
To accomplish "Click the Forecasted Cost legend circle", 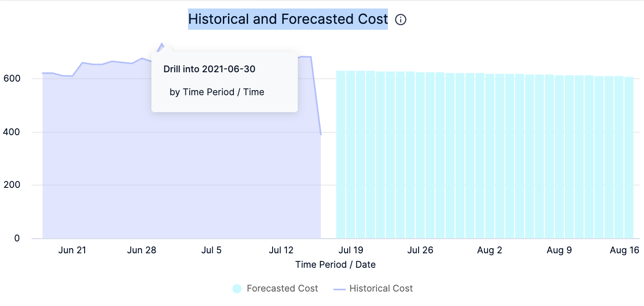I will (237, 289).
